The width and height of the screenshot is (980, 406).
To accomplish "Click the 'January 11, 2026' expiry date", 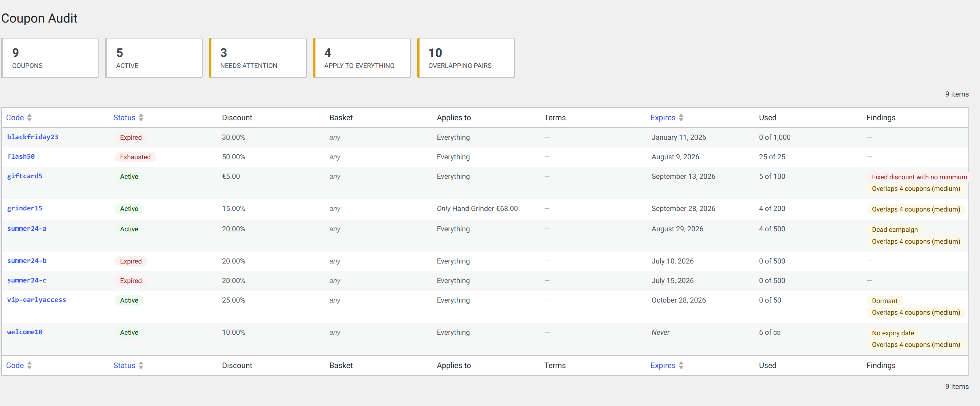I will click(x=679, y=138).
